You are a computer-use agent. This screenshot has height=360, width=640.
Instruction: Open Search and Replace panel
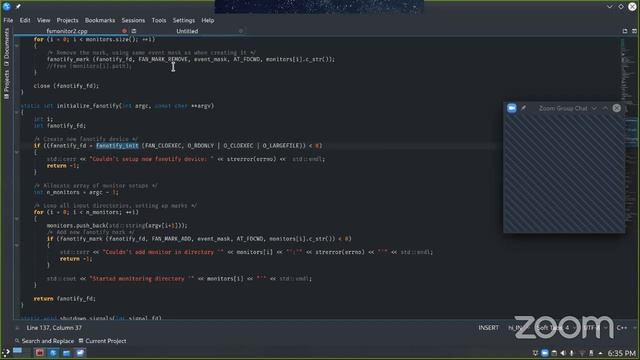[44, 341]
